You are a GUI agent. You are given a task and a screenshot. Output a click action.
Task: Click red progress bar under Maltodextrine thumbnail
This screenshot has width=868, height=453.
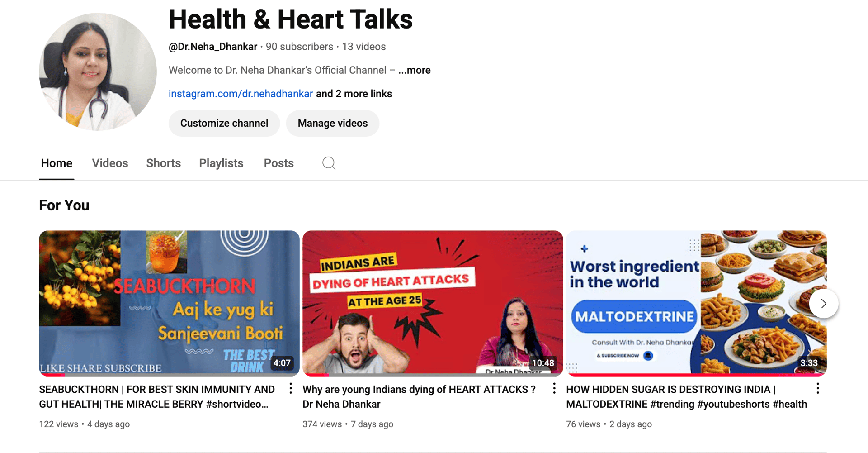coord(696,375)
